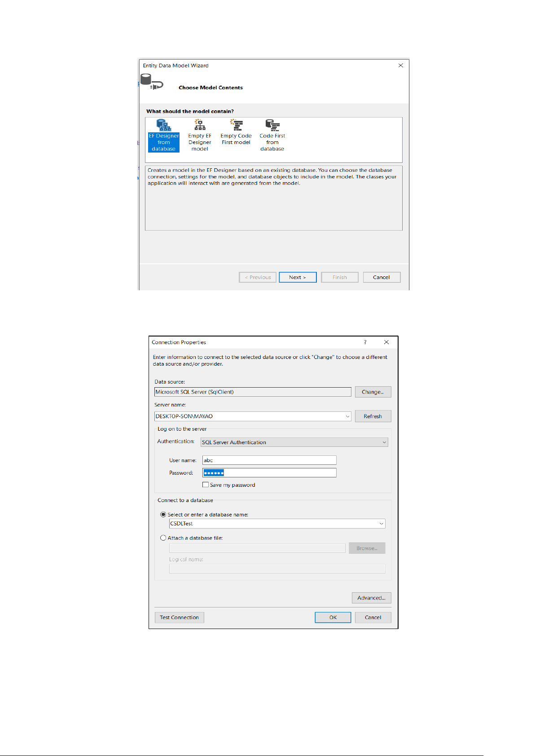Select EF Designer from database icon
This screenshot has height=756, width=535.
pos(163,125)
